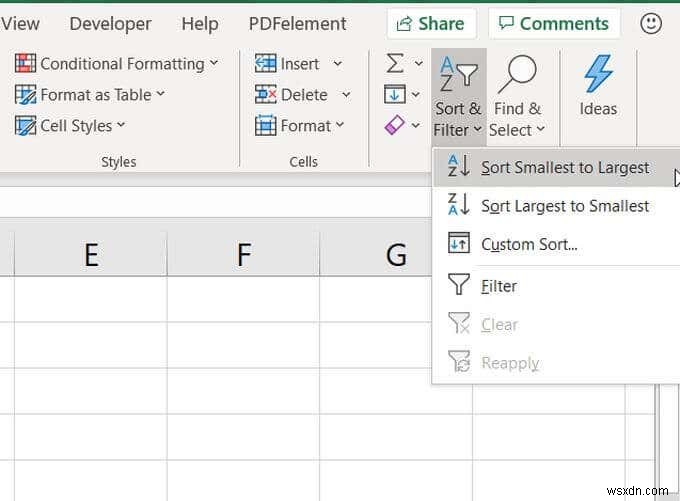This screenshot has height=501, width=680.
Task: Click the smiley feedback icon
Action: coord(650,23)
